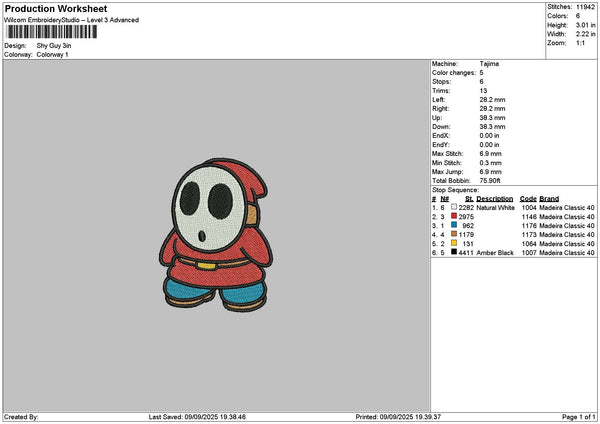This screenshot has width=600, height=424.
Task: Click the 'Colorway 1' value
Action: [x=52, y=55]
